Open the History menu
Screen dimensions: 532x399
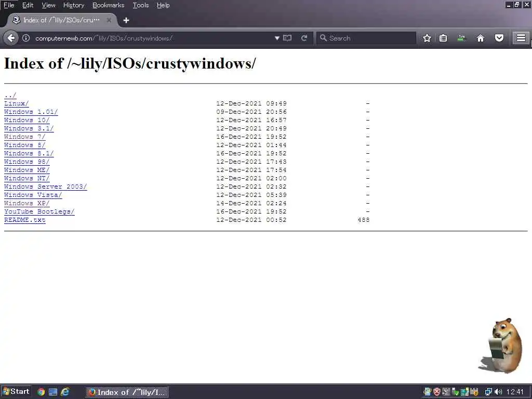[x=74, y=5]
